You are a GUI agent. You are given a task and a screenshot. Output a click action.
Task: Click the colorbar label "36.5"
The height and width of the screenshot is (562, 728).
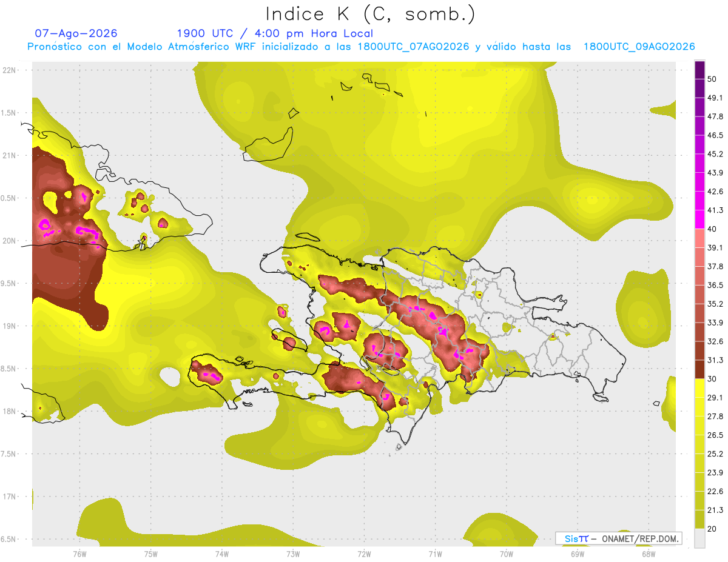[x=715, y=285]
